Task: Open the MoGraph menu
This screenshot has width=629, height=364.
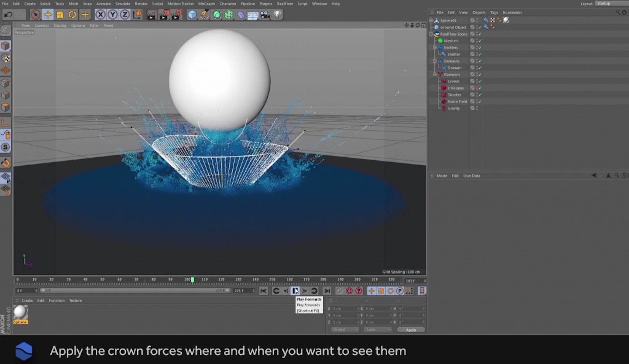Action: click(206, 4)
